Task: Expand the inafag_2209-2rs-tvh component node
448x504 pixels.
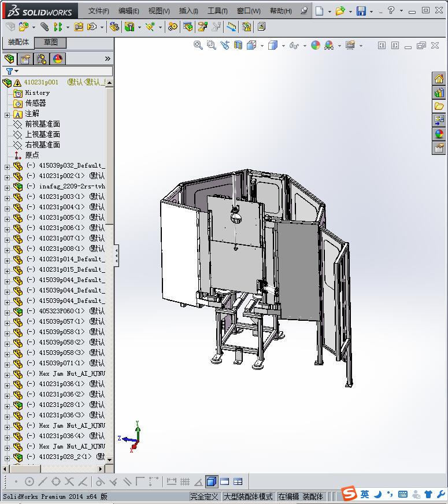Action: (x=7, y=187)
